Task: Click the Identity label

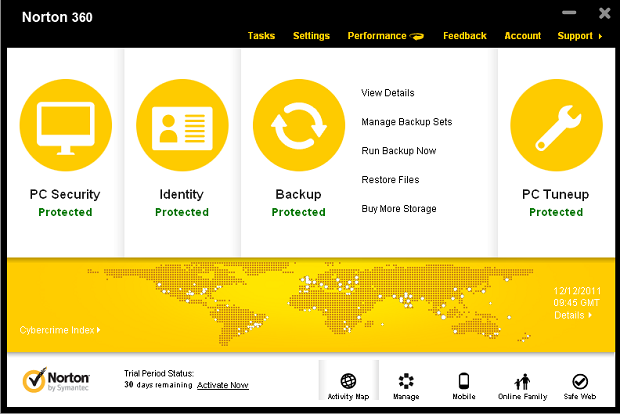Action: click(x=181, y=194)
